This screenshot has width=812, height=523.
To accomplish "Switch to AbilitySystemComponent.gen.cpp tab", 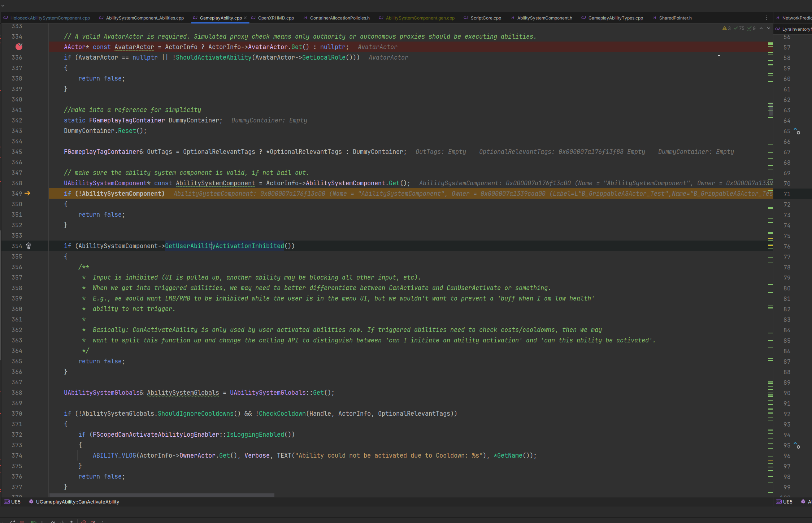I will (417, 18).
